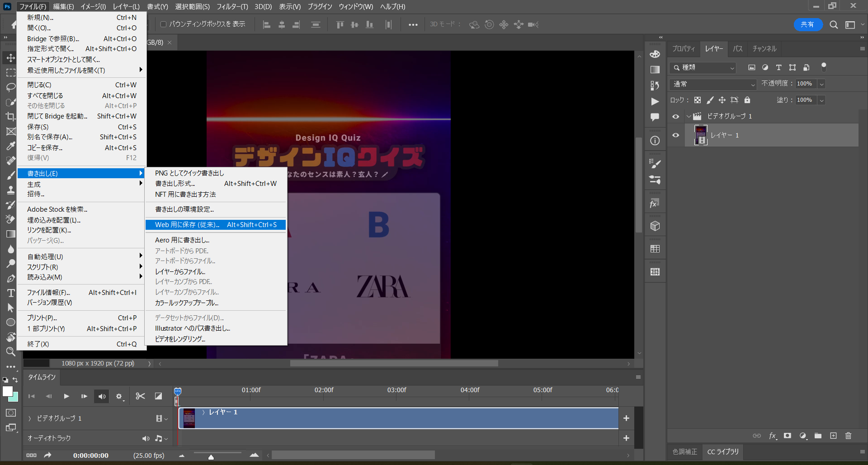Viewport: 868px width, 465px height.
Task: Add a layer style via the fx icon
Action: (773, 436)
